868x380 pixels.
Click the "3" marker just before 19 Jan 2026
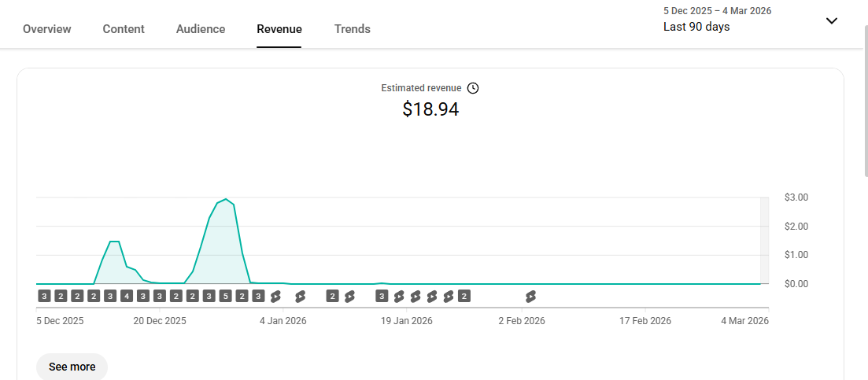pos(382,297)
